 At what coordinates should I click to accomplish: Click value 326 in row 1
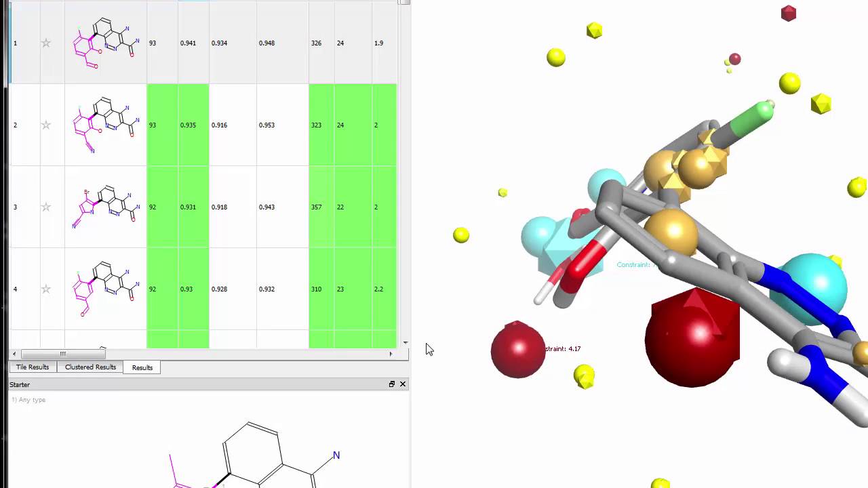[x=316, y=43]
